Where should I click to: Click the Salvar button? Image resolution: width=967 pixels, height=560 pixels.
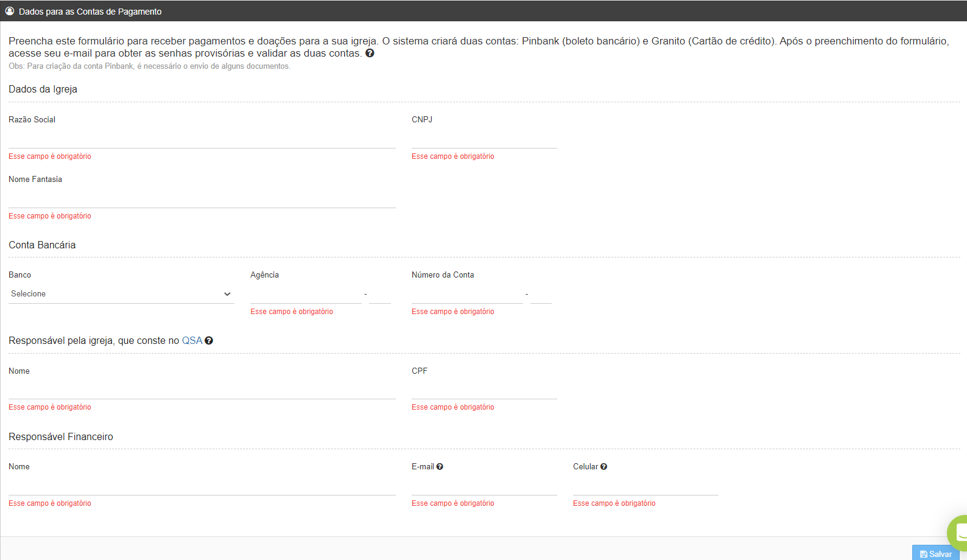tap(936, 553)
